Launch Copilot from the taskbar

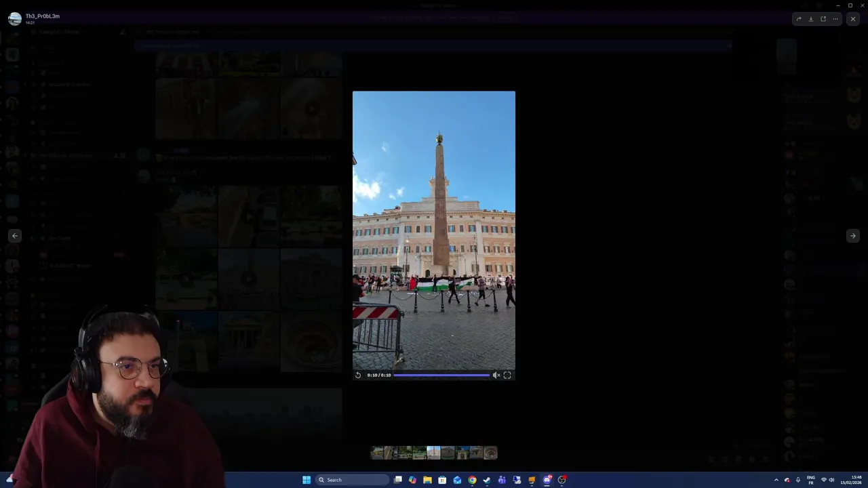pos(412,480)
